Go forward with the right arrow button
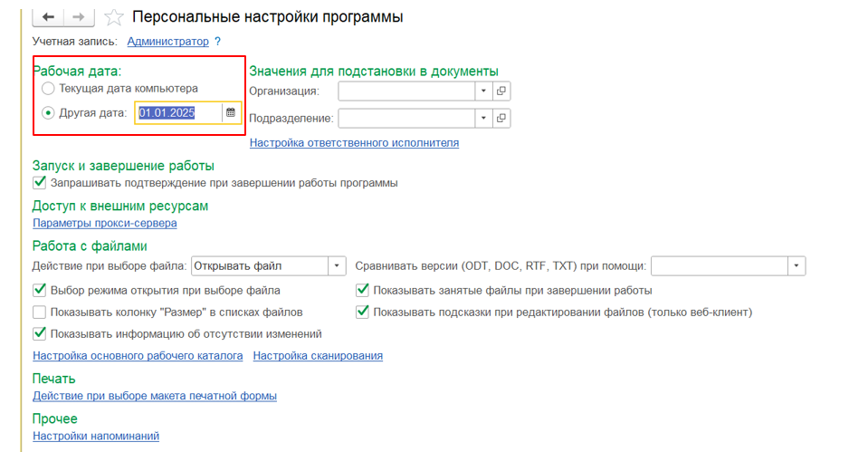This screenshot has height=452, width=868. (x=79, y=17)
